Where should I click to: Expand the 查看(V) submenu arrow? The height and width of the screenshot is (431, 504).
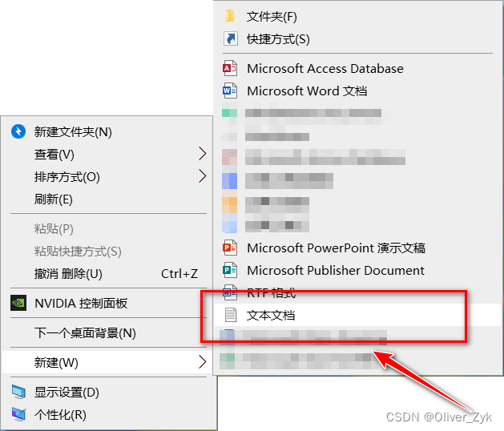coord(202,154)
